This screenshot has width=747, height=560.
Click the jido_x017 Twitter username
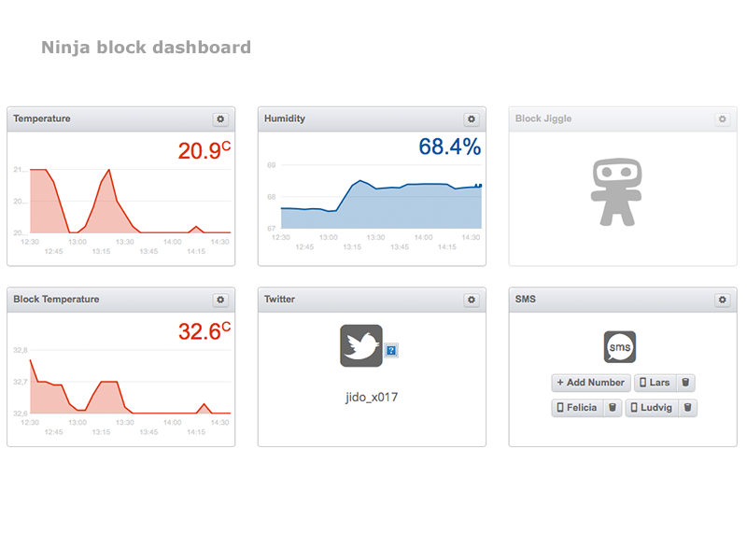click(372, 397)
